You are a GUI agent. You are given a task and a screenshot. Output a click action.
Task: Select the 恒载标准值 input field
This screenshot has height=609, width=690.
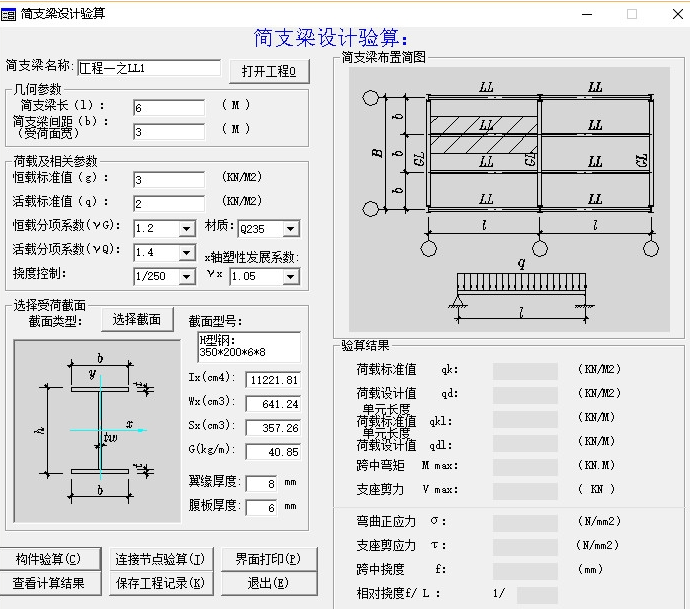click(168, 180)
